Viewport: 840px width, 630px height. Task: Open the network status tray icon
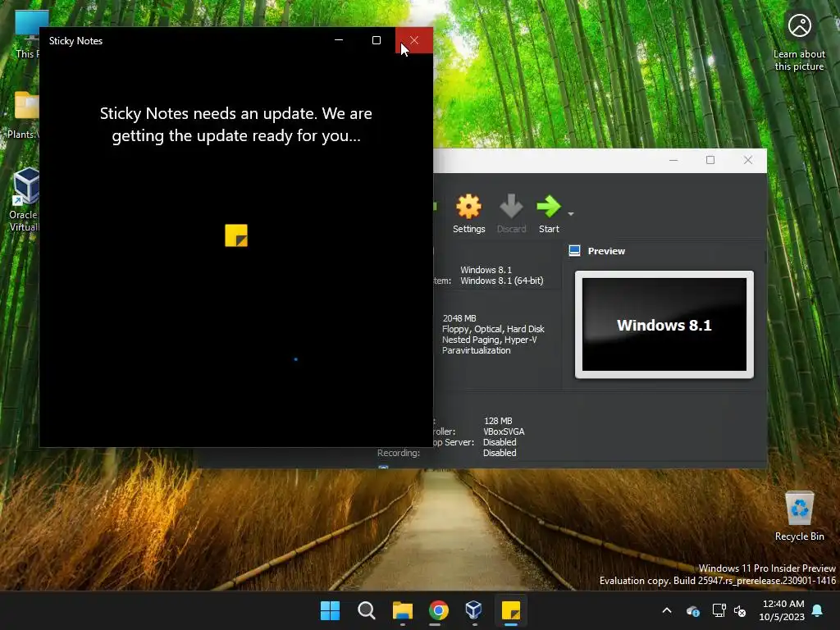point(719,610)
